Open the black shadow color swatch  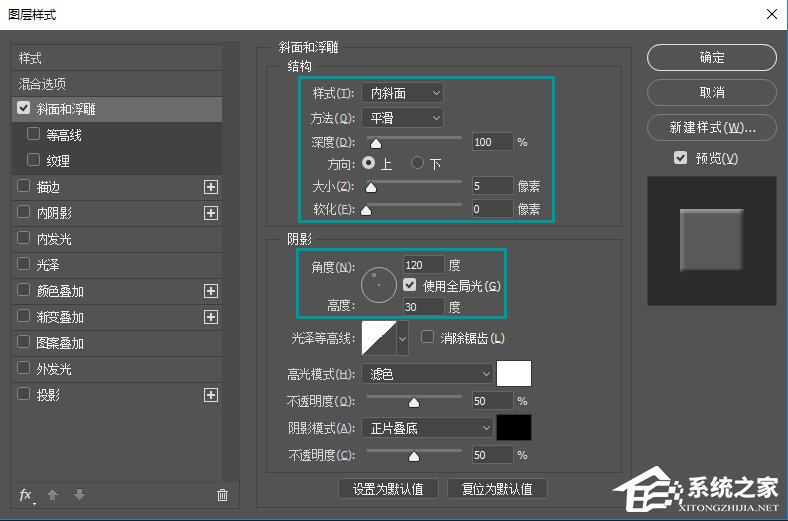click(x=514, y=428)
